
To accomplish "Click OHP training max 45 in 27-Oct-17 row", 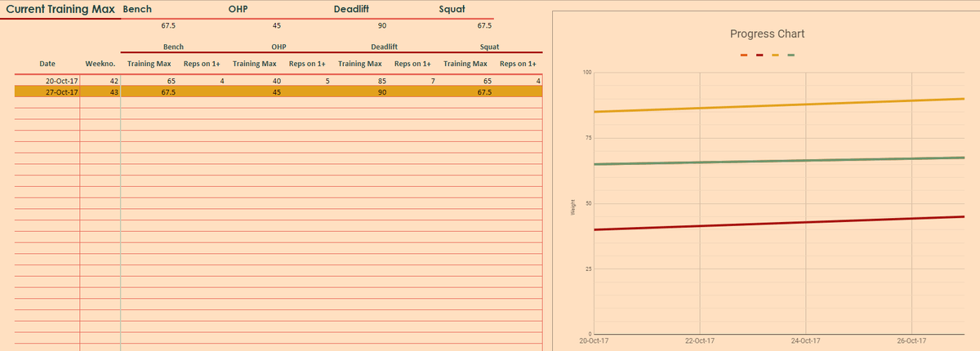I will tap(276, 92).
